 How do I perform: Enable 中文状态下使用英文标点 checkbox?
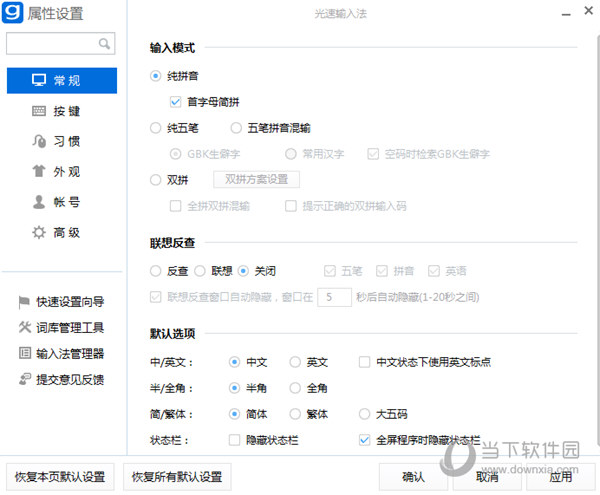364,361
